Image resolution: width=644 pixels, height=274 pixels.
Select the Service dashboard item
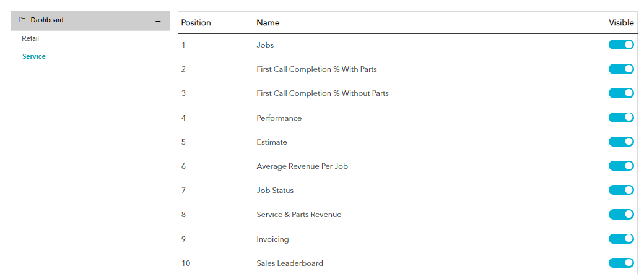(33, 56)
